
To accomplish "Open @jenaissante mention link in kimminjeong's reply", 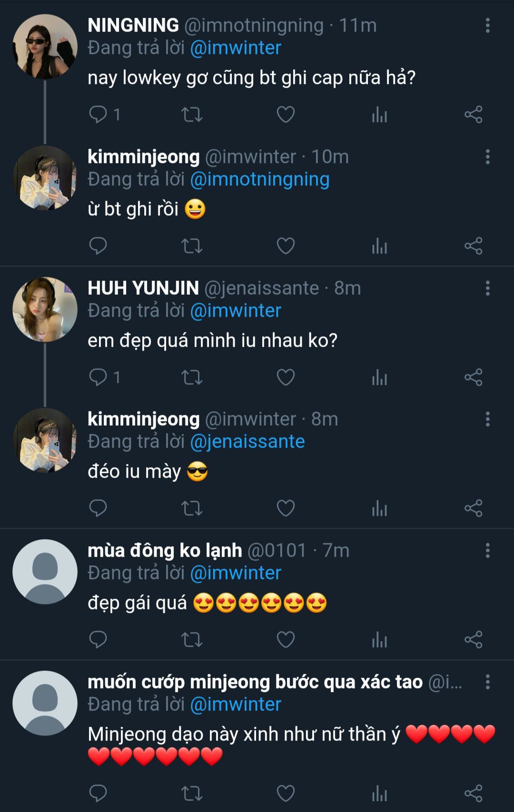I will coord(247,442).
